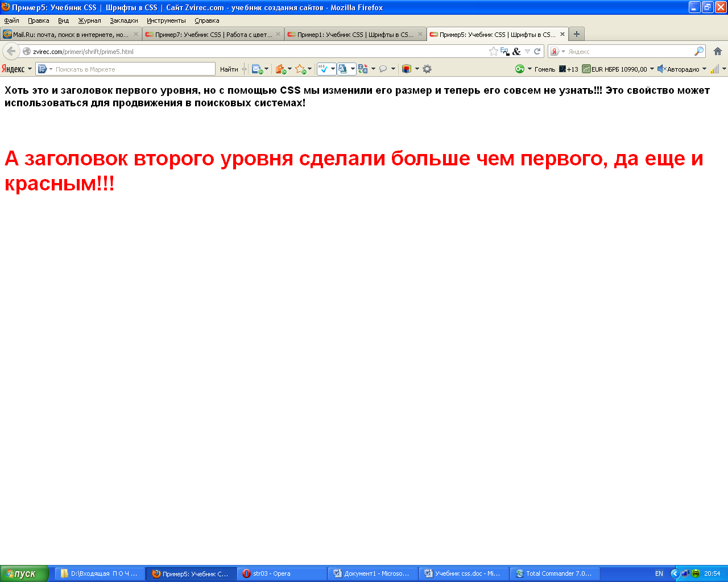
Task: Toggle the spell-check ABC button
Action: coord(322,69)
